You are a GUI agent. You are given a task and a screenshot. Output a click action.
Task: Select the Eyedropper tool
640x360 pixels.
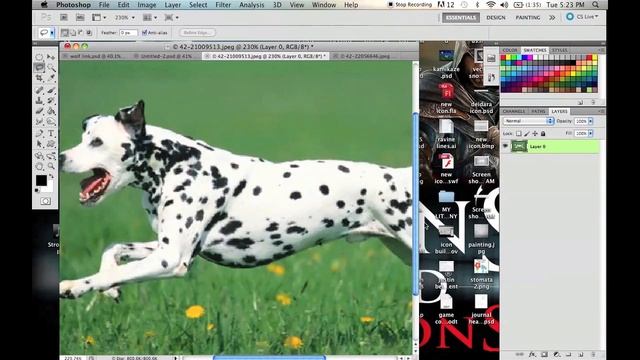tap(51, 78)
